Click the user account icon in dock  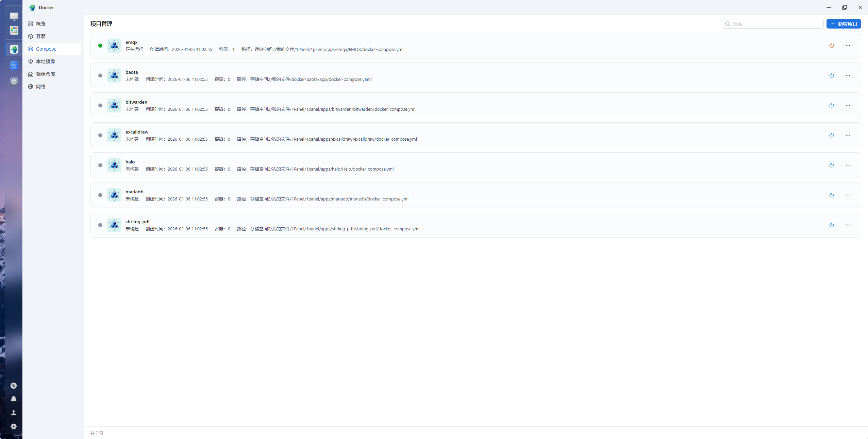[14, 412]
